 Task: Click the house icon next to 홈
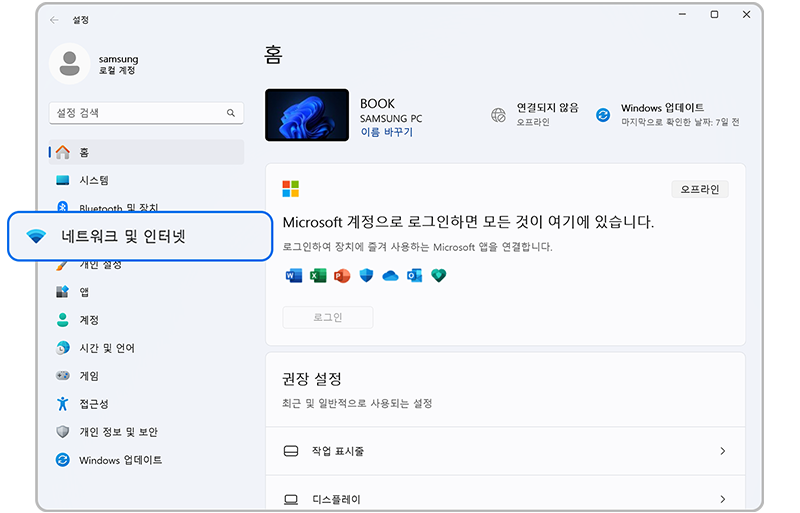pos(63,152)
